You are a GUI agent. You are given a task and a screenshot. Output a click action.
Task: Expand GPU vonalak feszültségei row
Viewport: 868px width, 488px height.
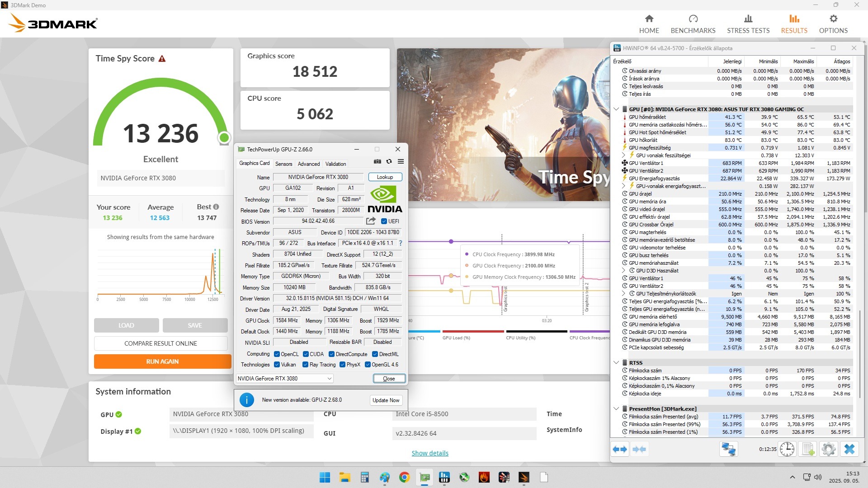(623, 155)
